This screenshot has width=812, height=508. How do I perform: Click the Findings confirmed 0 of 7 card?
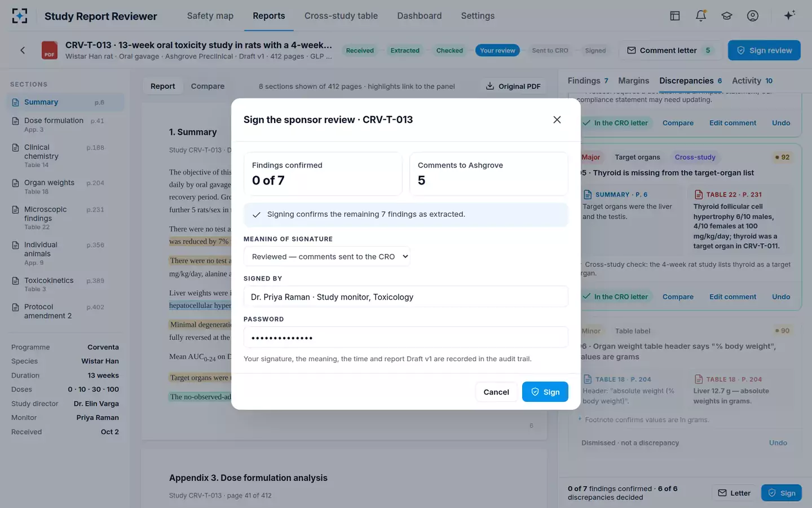click(x=323, y=174)
